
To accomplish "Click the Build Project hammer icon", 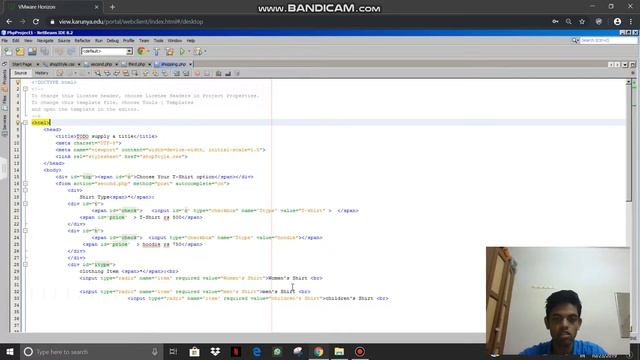I will pyautogui.click(x=156, y=51).
